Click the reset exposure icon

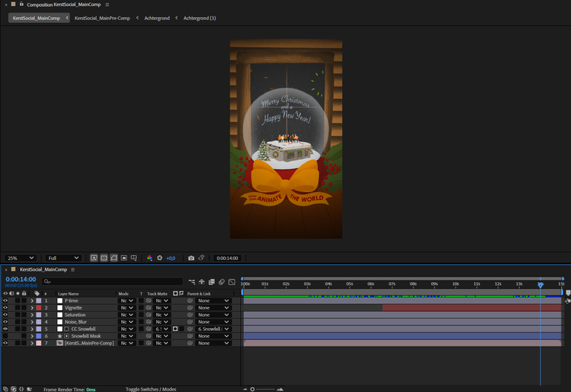(x=159, y=258)
